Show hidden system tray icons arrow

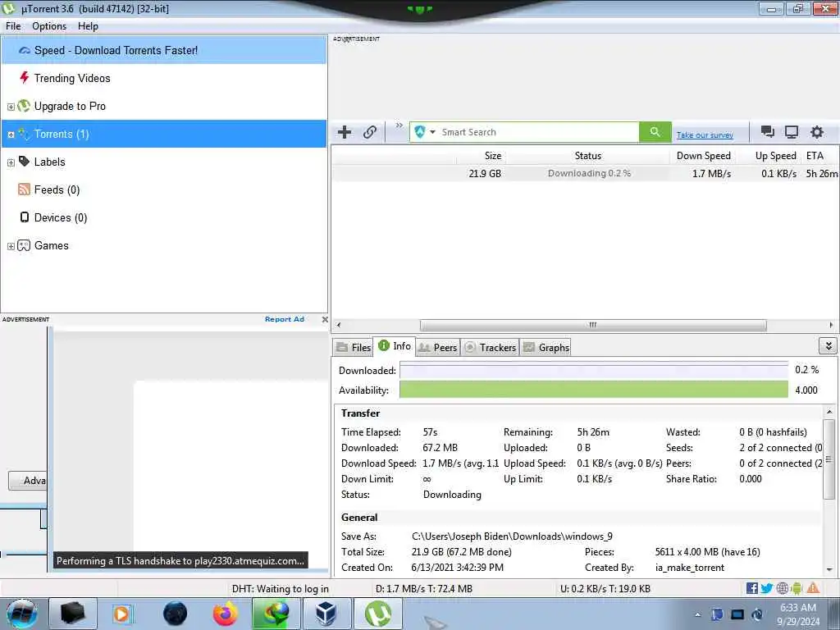point(697,614)
